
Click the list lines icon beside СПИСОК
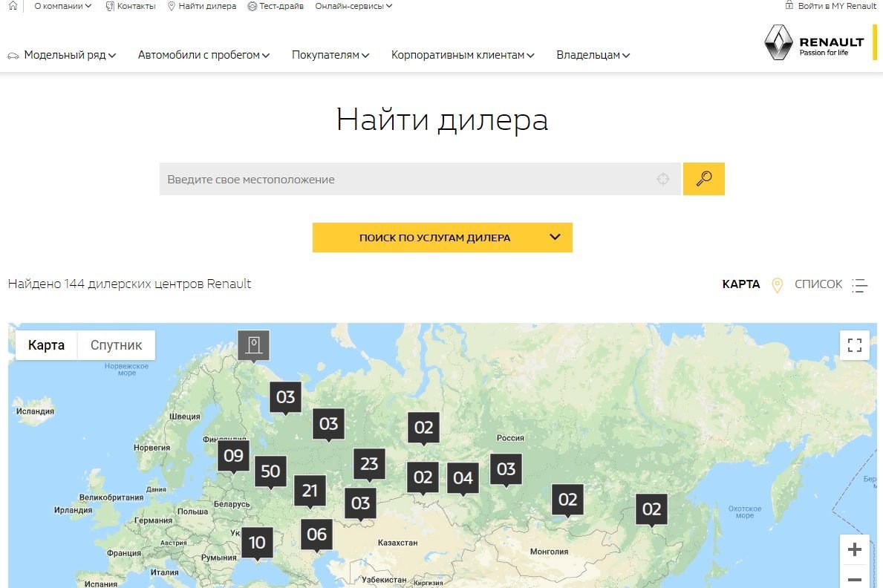[859, 286]
